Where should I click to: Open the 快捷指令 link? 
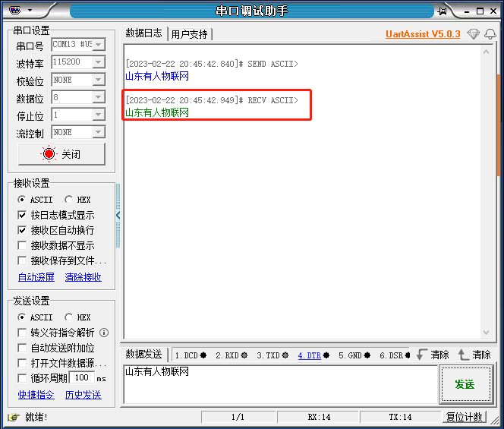point(36,395)
